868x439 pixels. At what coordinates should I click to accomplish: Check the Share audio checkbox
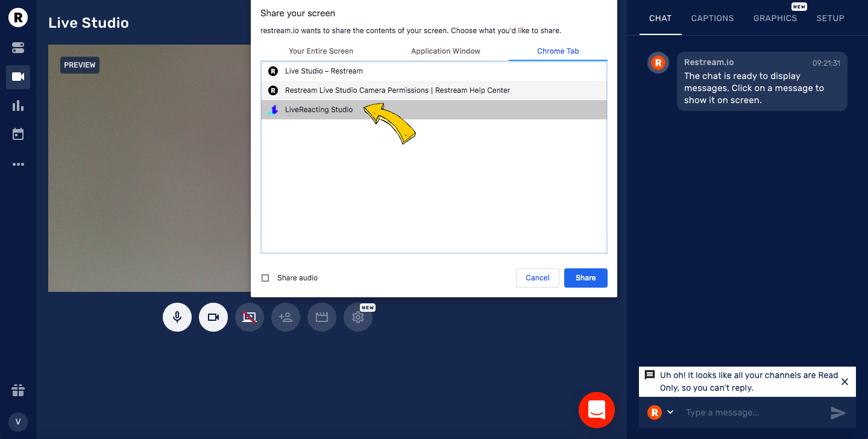click(x=265, y=278)
